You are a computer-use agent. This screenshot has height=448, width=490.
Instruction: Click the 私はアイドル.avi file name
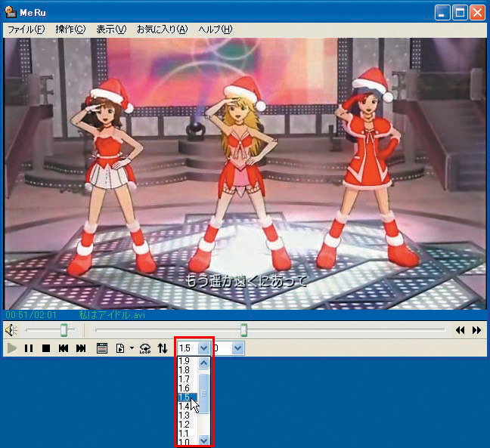[112, 315]
